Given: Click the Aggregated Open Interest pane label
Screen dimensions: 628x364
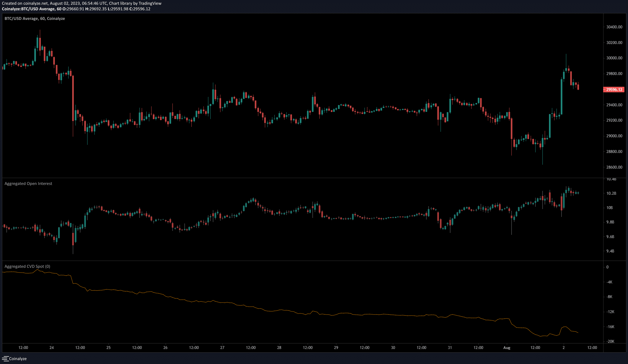Looking at the screenshot, I should click(x=28, y=184).
